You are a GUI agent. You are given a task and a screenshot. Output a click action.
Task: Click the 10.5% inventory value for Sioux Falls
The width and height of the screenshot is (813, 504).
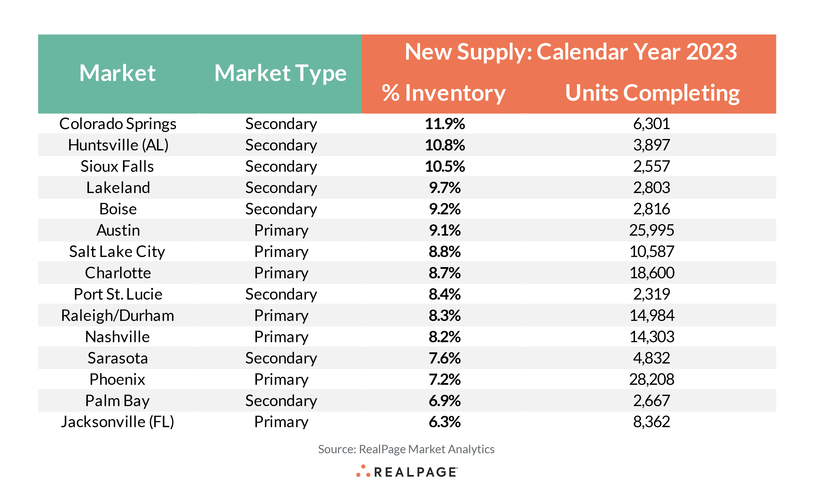pos(445,167)
